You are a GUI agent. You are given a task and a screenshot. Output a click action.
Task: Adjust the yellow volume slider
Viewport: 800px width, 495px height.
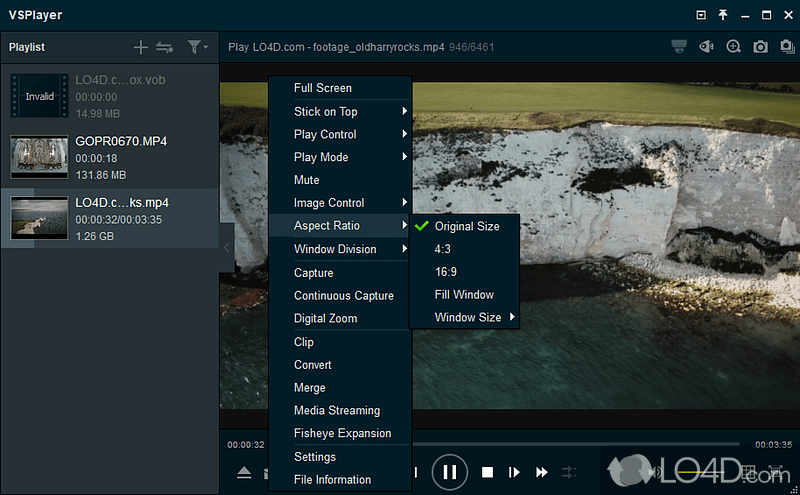[x=702, y=473]
